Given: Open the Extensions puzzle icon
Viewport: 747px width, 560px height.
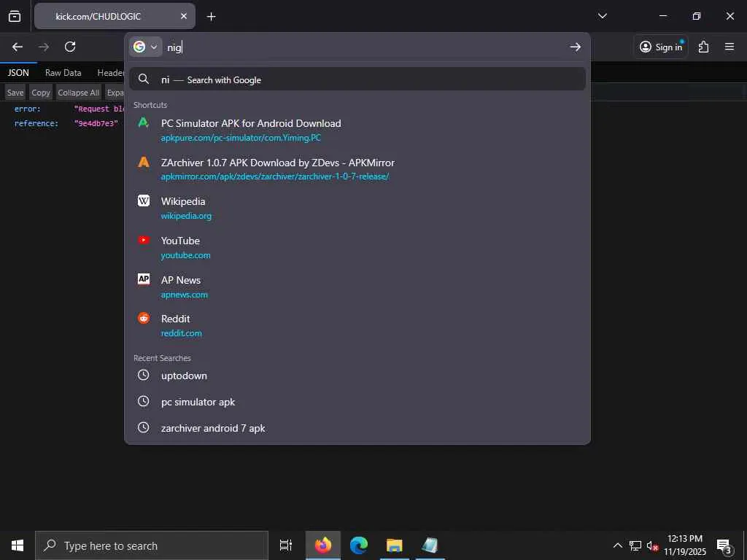Looking at the screenshot, I should [704, 47].
